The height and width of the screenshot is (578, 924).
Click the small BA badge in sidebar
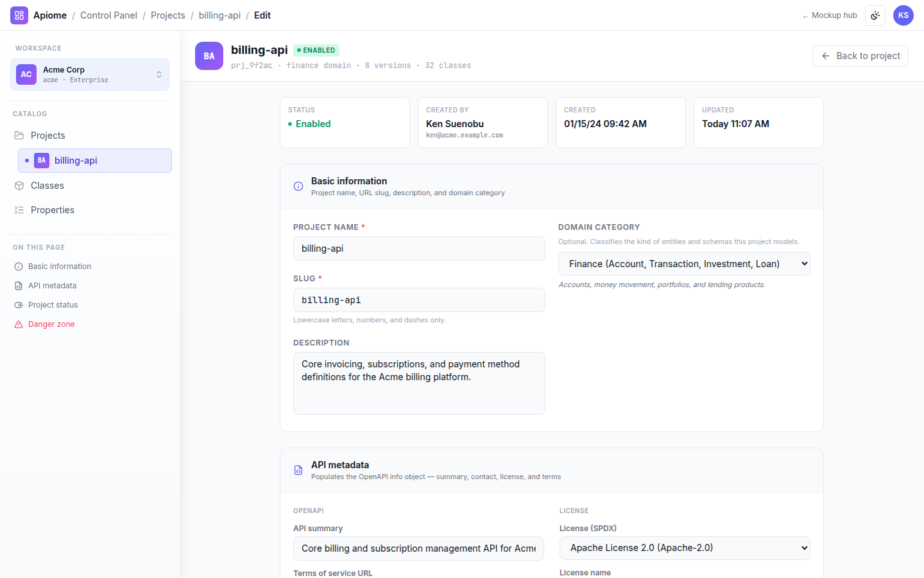[x=42, y=161]
